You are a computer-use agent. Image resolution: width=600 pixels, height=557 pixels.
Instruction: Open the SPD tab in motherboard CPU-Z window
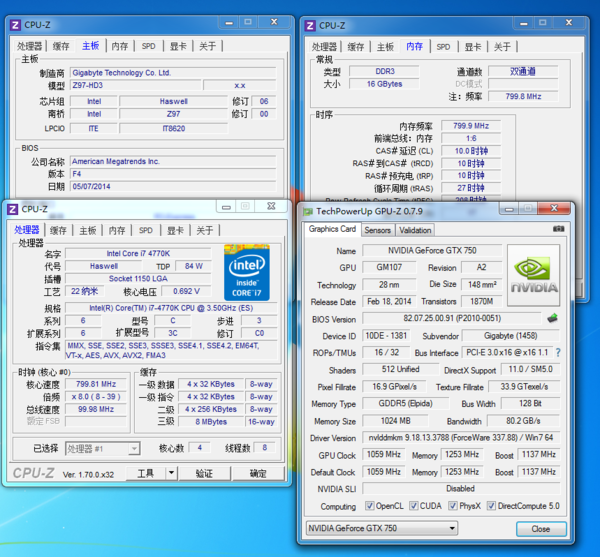[148, 46]
